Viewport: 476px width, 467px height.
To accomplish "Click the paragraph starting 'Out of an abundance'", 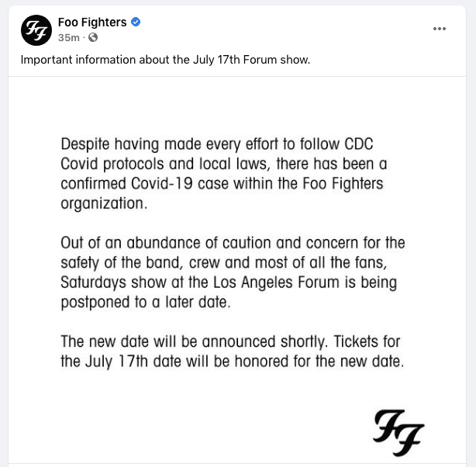I will click(232, 272).
